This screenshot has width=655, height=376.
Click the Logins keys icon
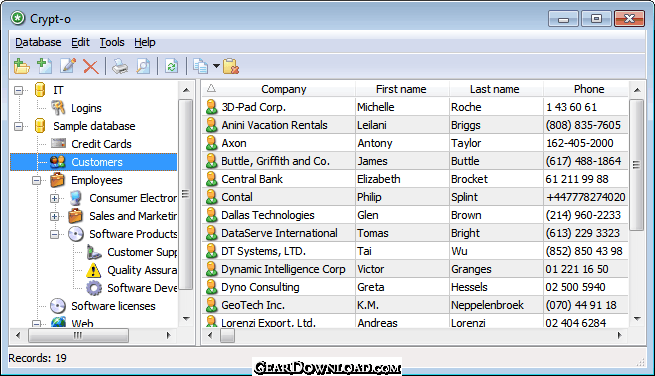pyautogui.click(x=58, y=108)
